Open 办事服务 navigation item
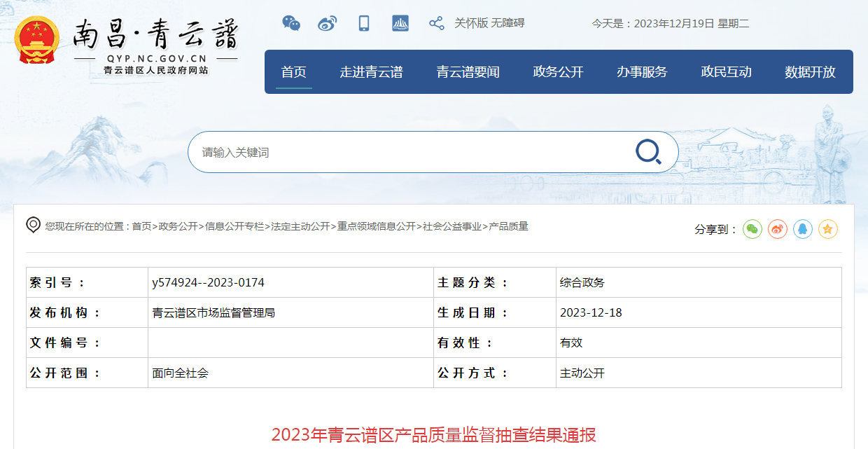868x449 pixels. point(642,71)
